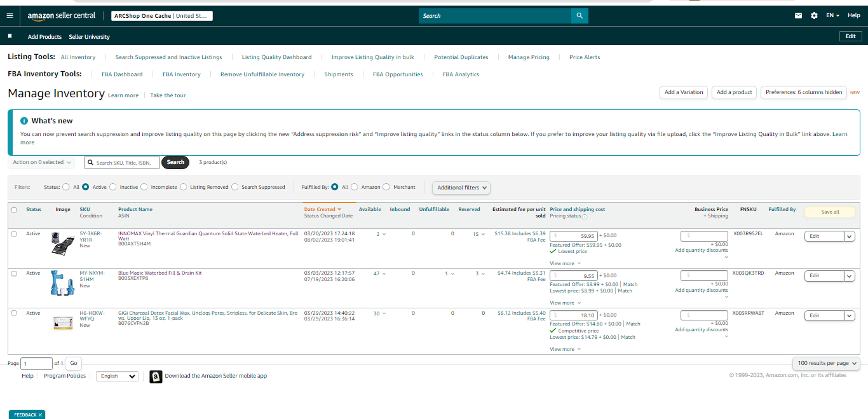
Task: Tick the select-all checkbox in table header
Action: pos(14,210)
